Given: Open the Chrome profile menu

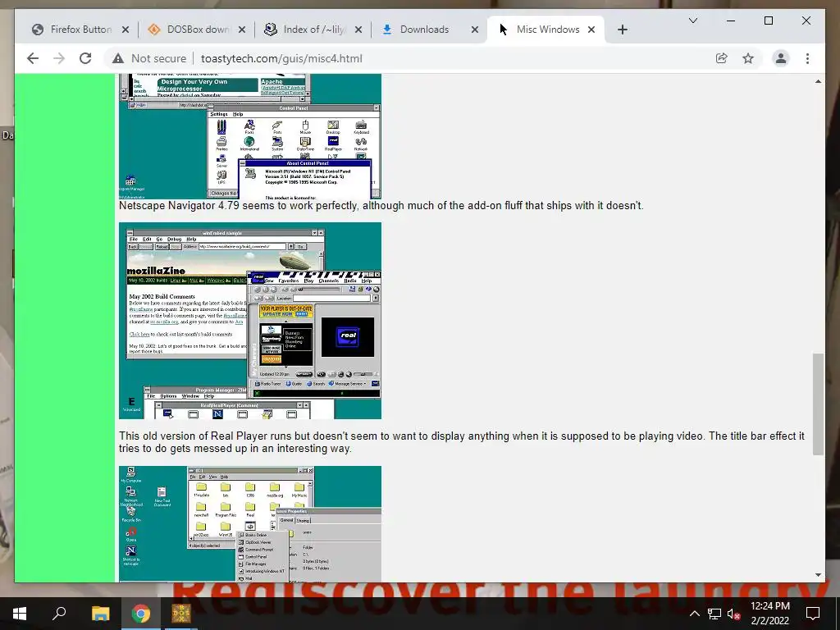Looking at the screenshot, I should click(x=781, y=58).
